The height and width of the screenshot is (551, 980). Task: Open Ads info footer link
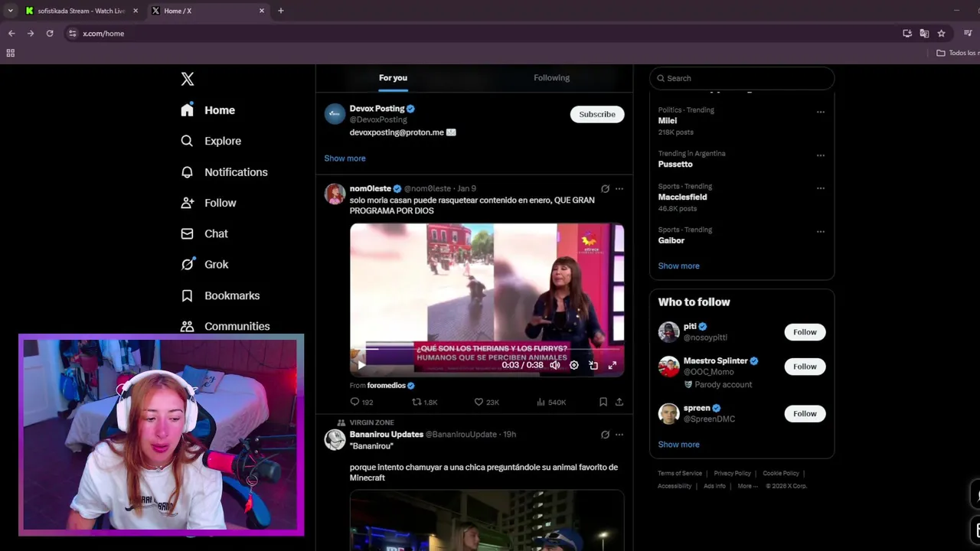pyautogui.click(x=714, y=486)
